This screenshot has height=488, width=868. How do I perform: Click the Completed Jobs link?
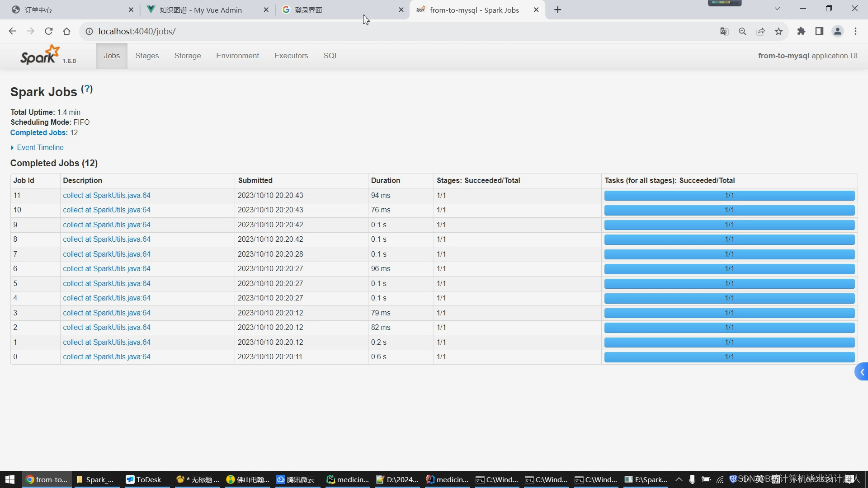(39, 132)
